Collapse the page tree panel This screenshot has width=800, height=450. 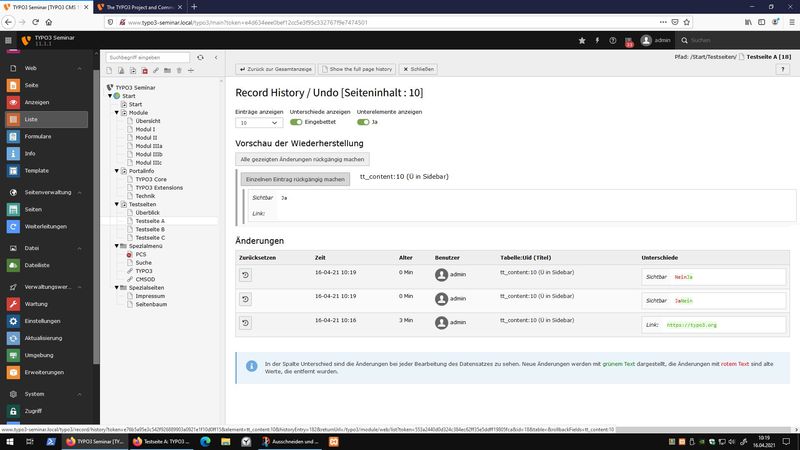[216, 58]
